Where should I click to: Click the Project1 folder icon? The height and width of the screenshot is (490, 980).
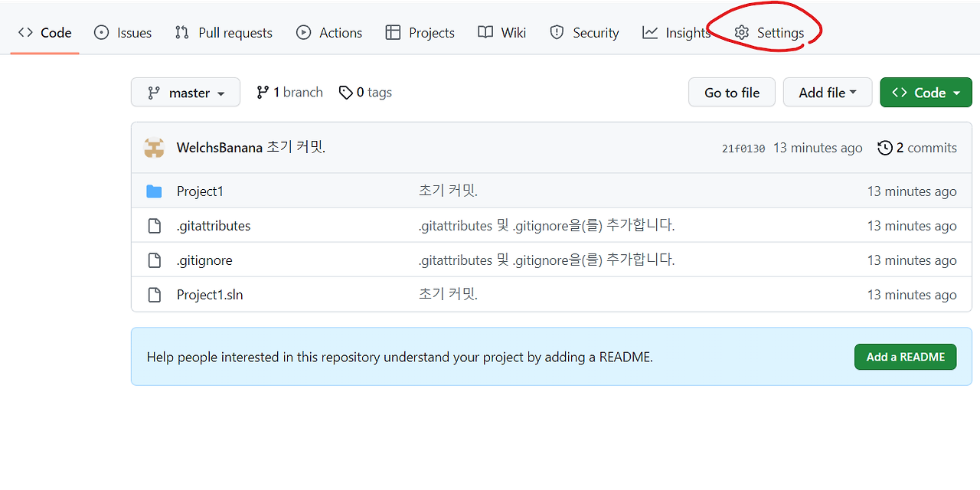154,191
